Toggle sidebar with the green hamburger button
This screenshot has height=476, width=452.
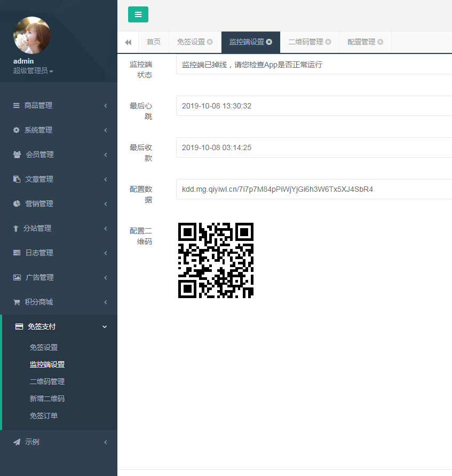point(138,14)
